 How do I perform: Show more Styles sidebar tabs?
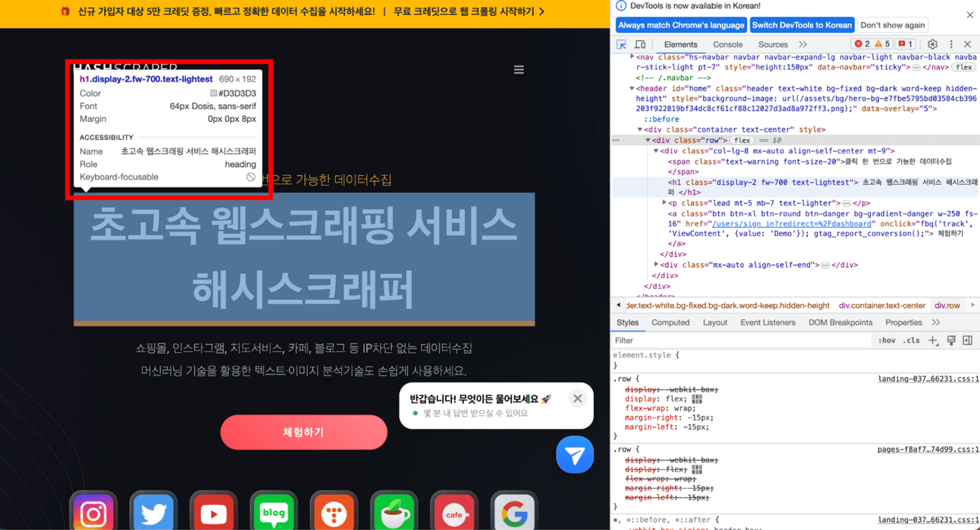point(936,323)
